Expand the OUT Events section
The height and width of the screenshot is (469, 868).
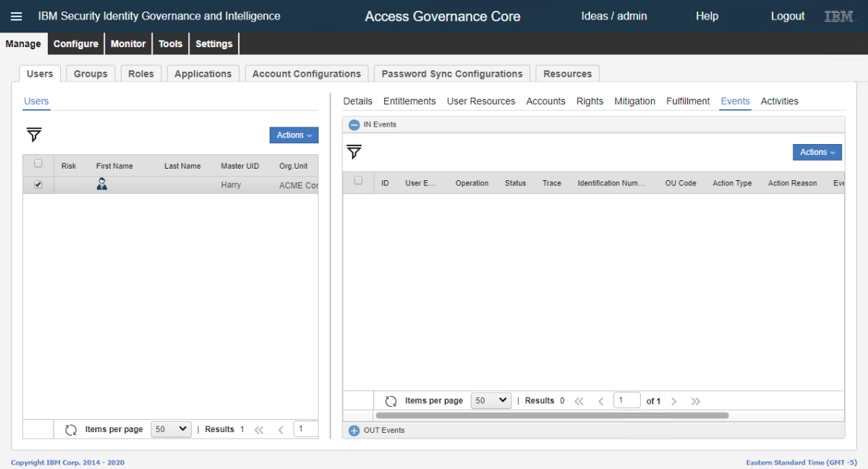(x=354, y=431)
